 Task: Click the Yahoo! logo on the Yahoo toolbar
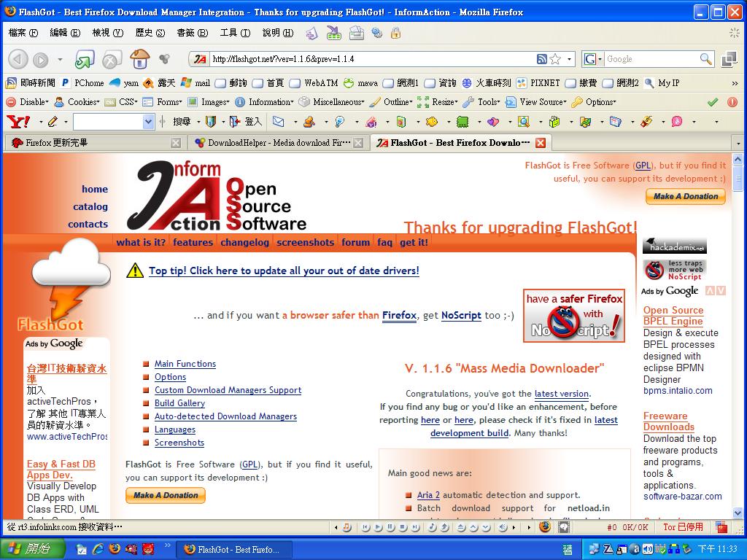point(18,122)
